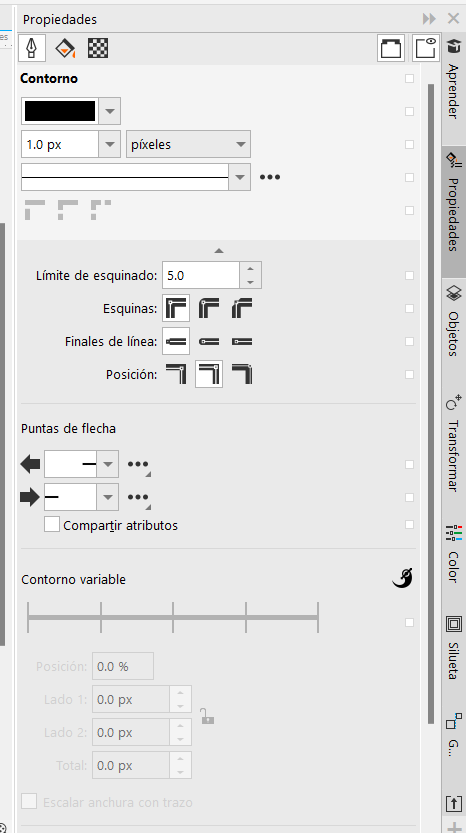Open the line style dropdown
466x833 pixels.
pos(240,177)
